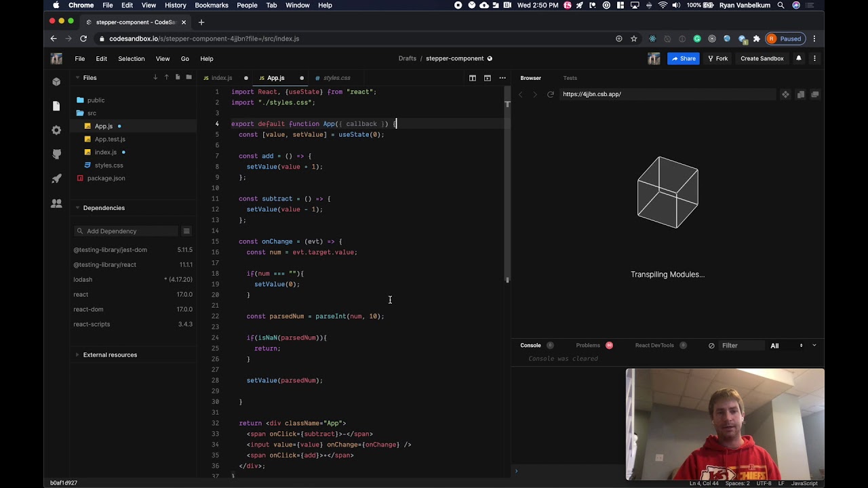868x488 pixels.
Task: Open the Chrome History menu
Action: [175, 5]
